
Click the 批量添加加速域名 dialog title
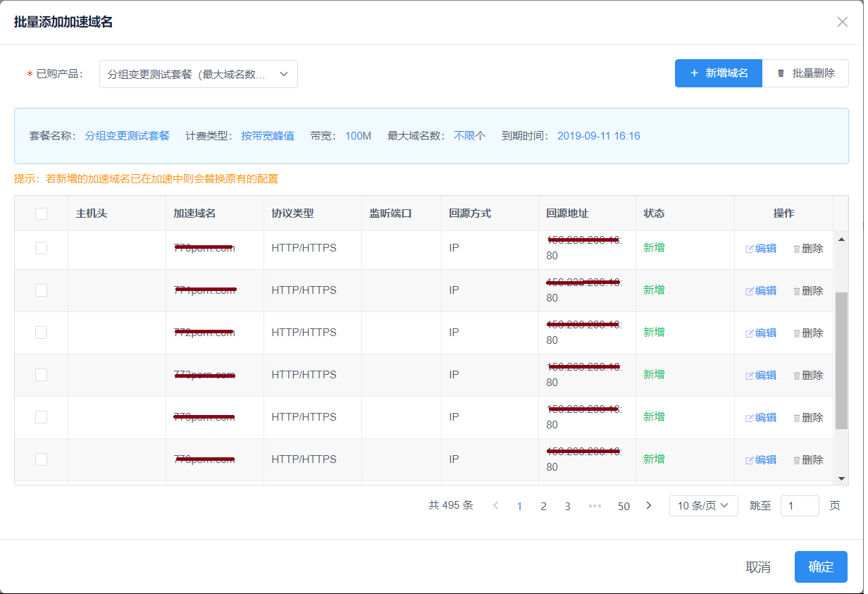(x=63, y=22)
